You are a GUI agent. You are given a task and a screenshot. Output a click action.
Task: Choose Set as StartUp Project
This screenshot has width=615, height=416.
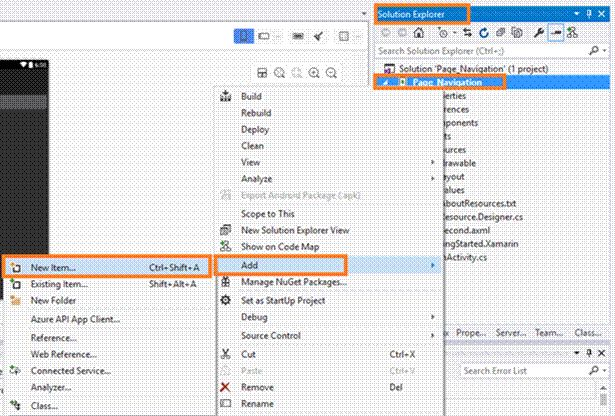click(330, 301)
